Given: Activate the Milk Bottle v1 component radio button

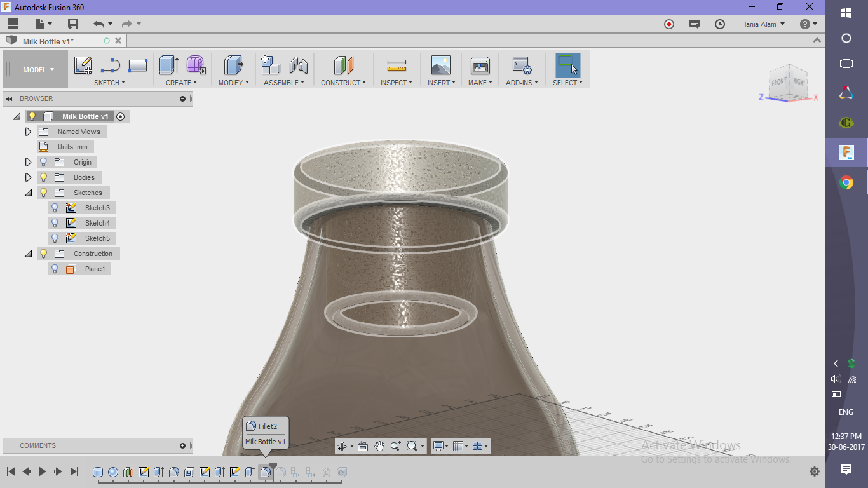Looking at the screenshot, I should [121, 116].
